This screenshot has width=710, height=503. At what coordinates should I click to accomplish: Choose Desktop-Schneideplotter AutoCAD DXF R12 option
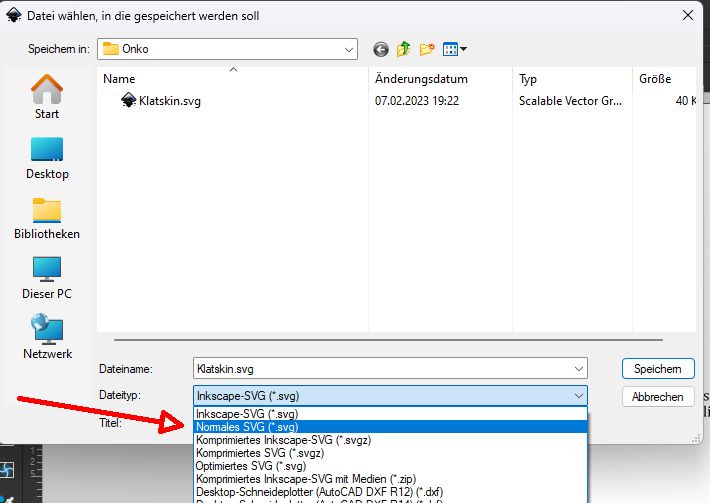[x=390, y=492]
